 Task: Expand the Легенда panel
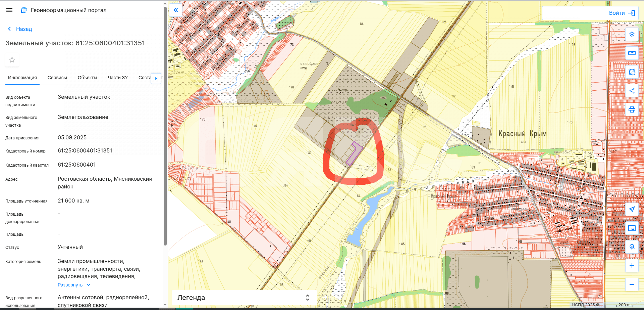tap(307, 298)
